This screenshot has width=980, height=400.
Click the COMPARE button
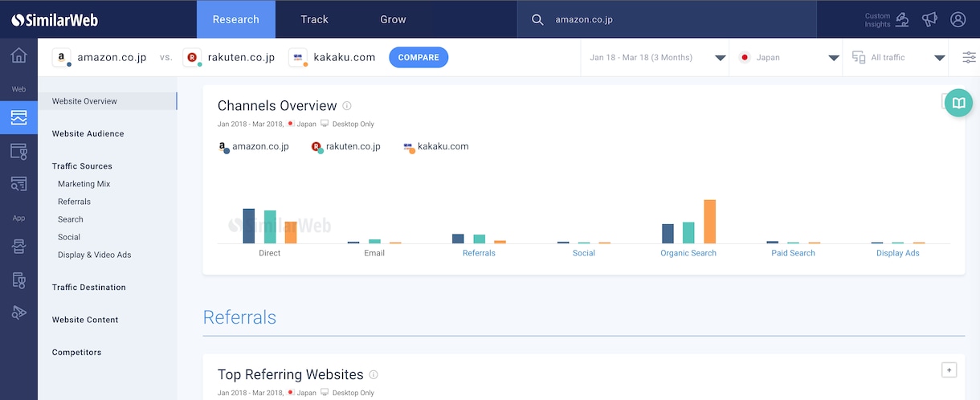coord(419,58)
